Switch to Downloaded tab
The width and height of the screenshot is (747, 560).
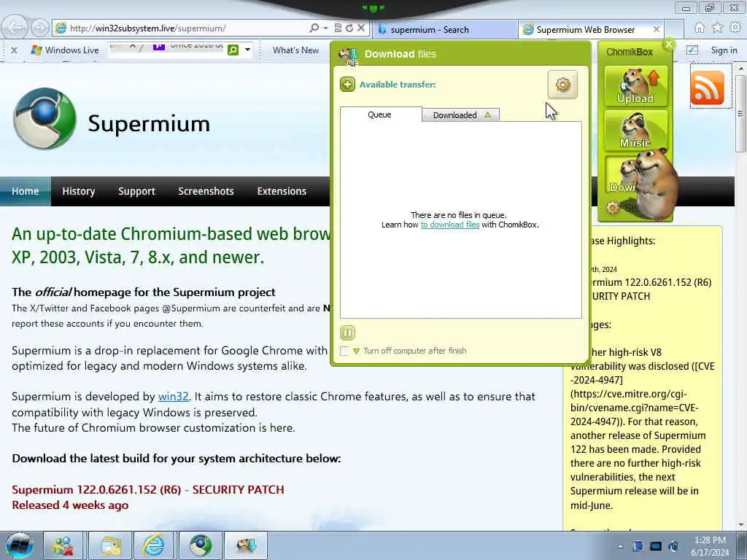(461, 114)
